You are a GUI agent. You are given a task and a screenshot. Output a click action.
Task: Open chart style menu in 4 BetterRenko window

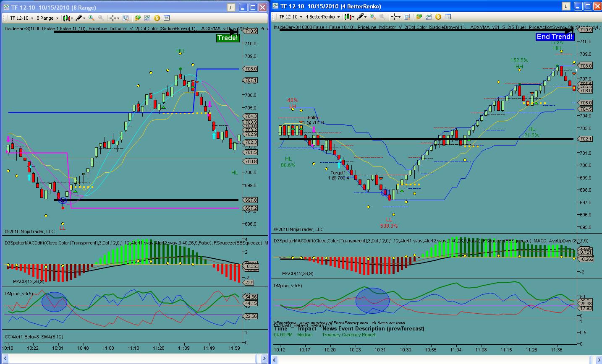[348, 17]
